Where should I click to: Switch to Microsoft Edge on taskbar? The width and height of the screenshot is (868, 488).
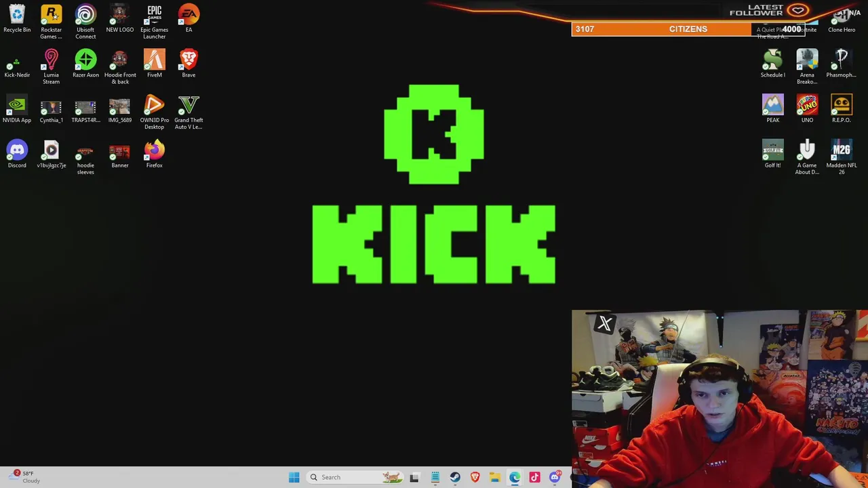(x=515, y=477)
